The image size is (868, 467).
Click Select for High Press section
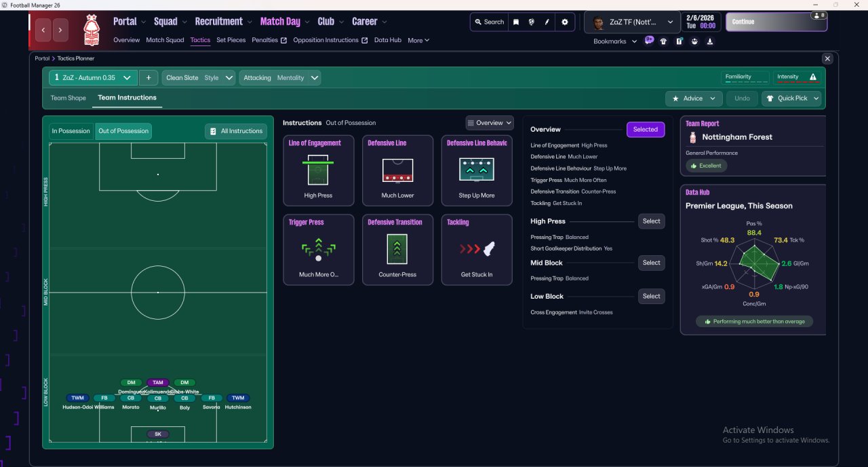652,221
